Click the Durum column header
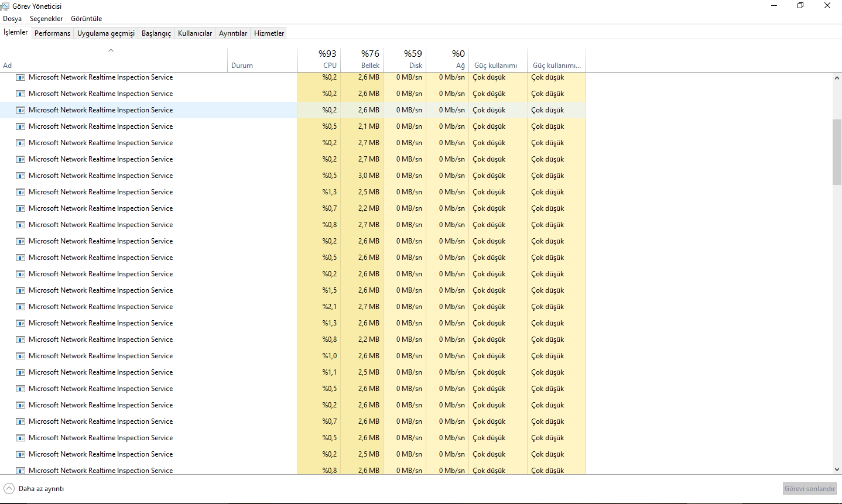 tap(262, 60)
